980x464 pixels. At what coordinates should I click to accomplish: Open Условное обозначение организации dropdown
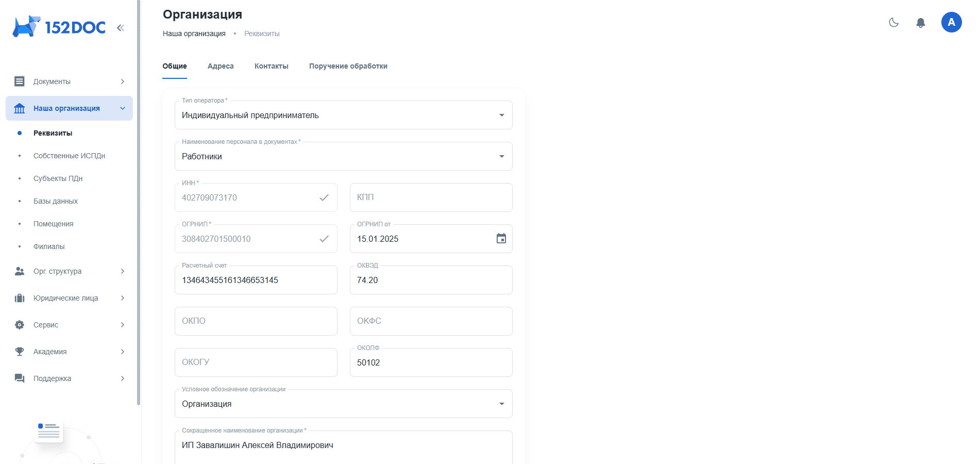click(343, 404)
